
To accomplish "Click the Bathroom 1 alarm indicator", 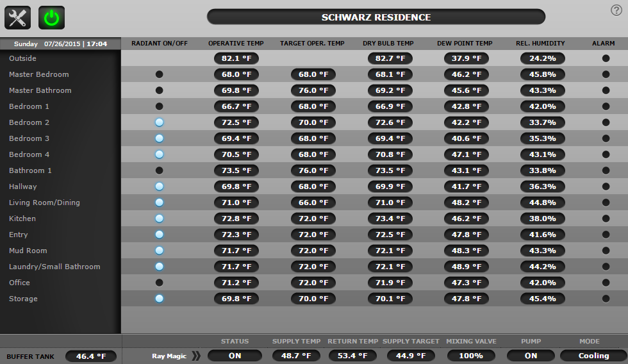I will 606,170.
